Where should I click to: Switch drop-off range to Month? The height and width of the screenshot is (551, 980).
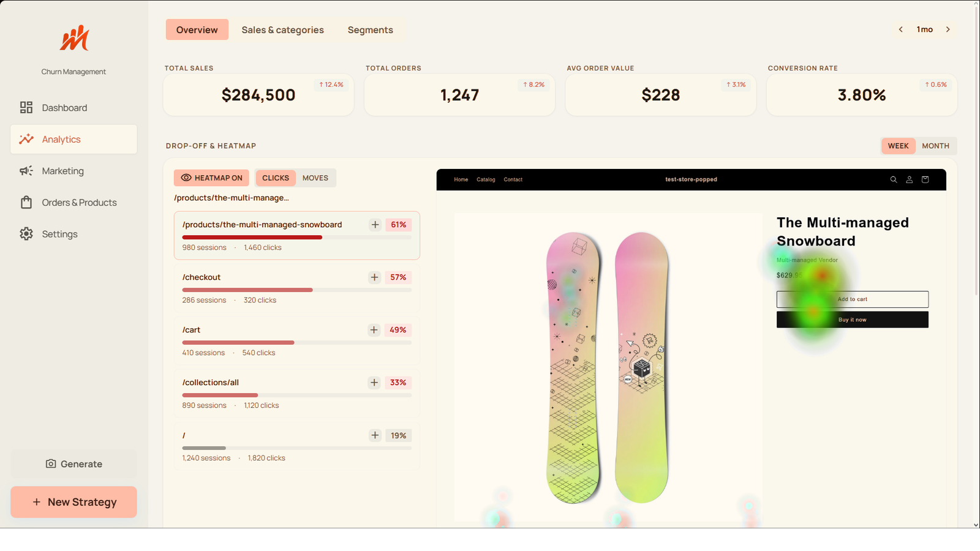click(x=935, y=146)
